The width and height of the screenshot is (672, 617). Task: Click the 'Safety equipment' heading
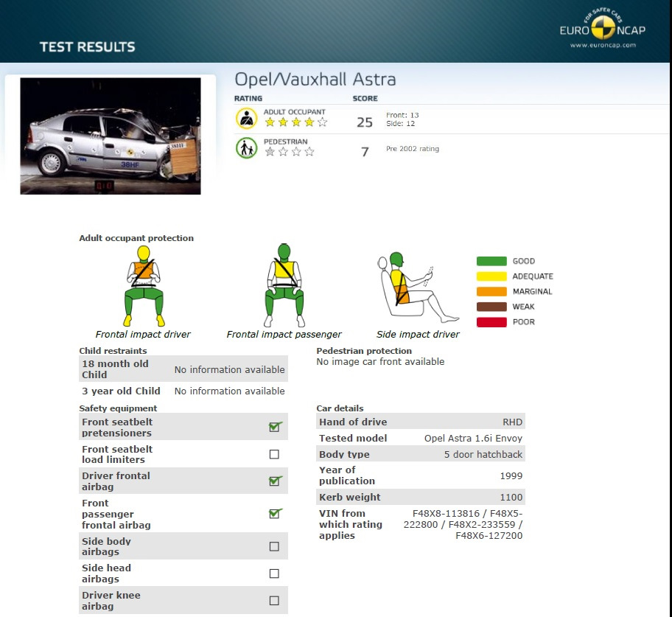point(118,408)
